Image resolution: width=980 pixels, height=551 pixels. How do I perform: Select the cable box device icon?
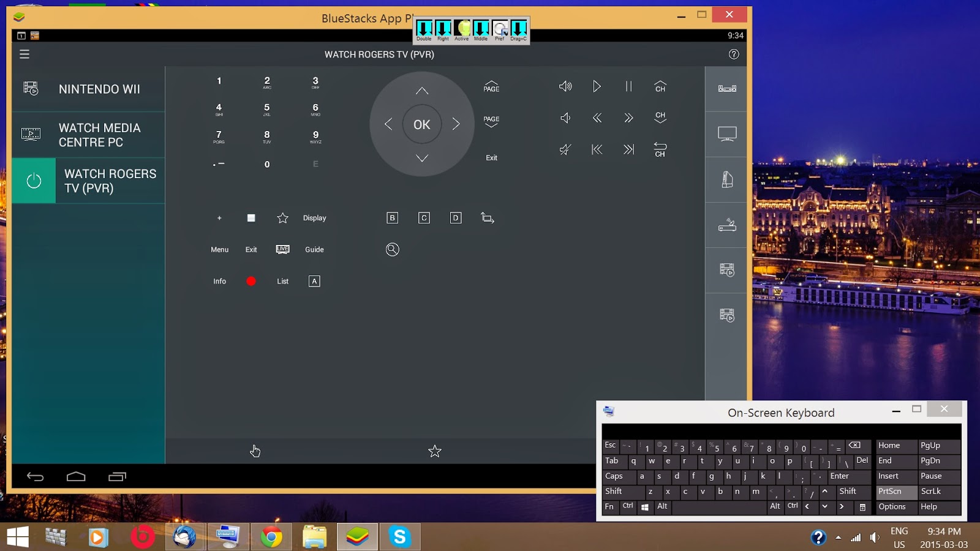(727, 225)
